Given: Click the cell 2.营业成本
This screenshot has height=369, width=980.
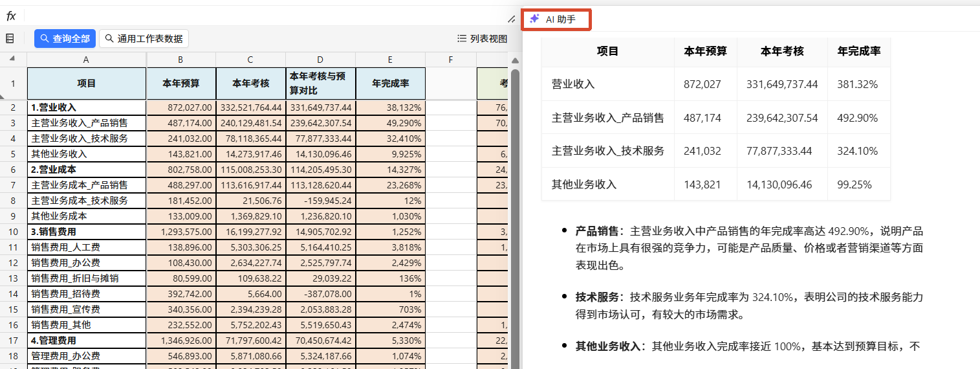Looking at the screenshot, I should 87,170.
